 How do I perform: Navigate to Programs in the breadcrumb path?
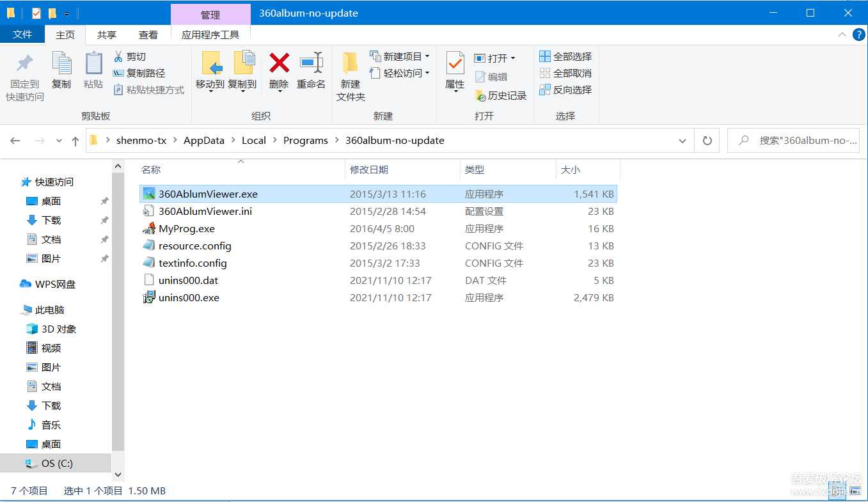pos(306,140)
